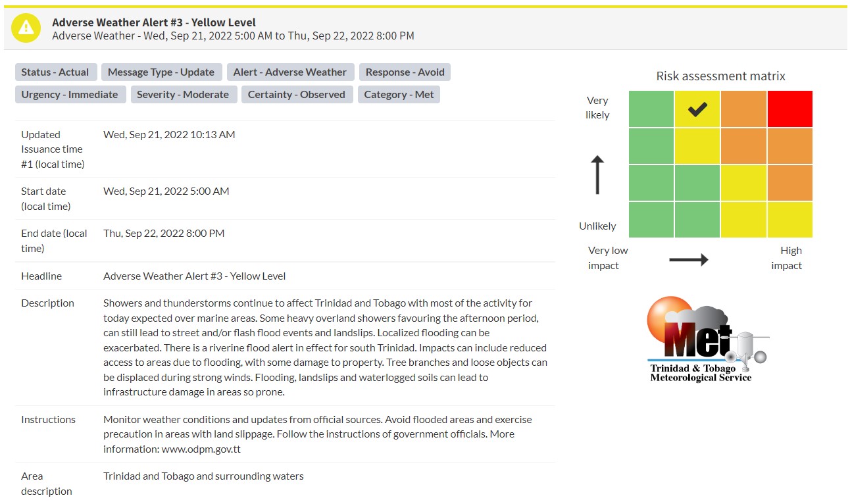
Task: Click the Message Type - Update tag
Action: click(x=161, y=72)
